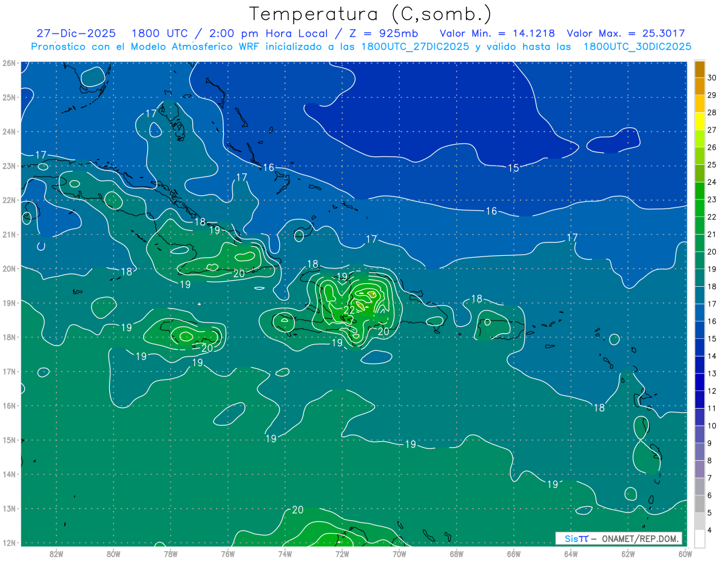Click the "ONAMET/REP.DOM." credit box
728x562 pixels.
[618, 538]
